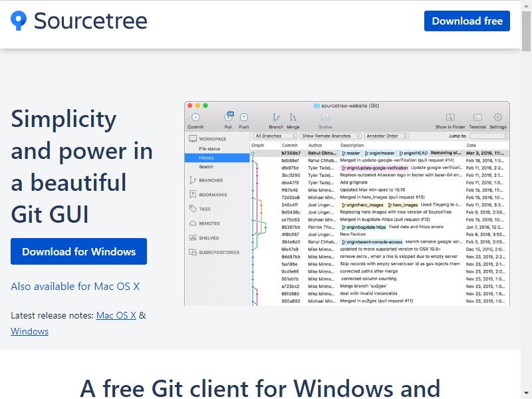The width and height of the screenshot is (532, 399).
Task: Click the green zoom dot of the Sourcetree window
Action: point(205,106)
